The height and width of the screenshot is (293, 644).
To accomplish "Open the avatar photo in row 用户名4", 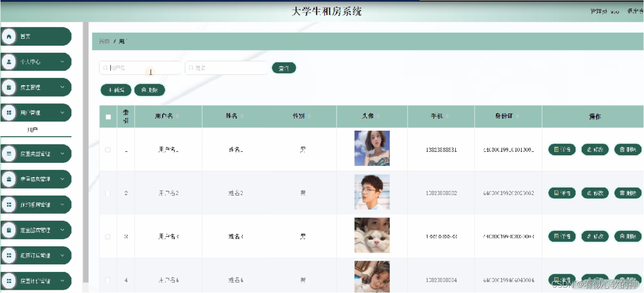I will coord(372,277).
